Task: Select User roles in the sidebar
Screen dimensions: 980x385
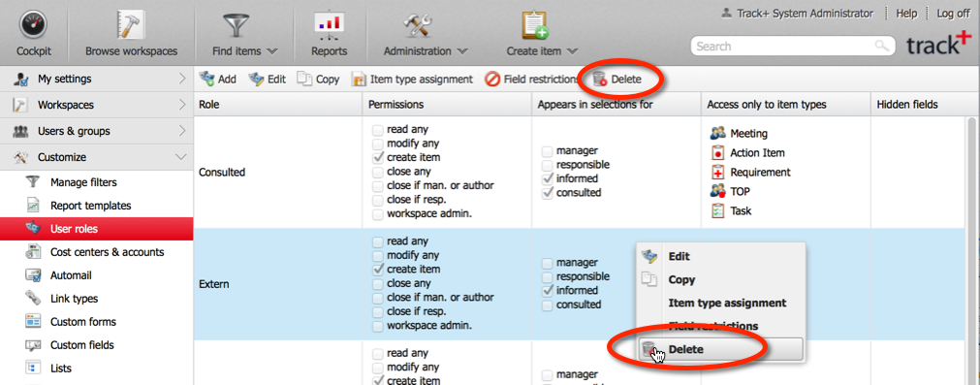Action: pos(97,229)
